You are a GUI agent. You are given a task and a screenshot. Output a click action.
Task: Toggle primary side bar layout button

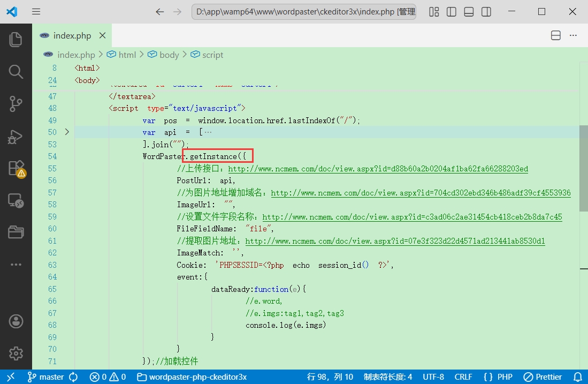point(452,12)
